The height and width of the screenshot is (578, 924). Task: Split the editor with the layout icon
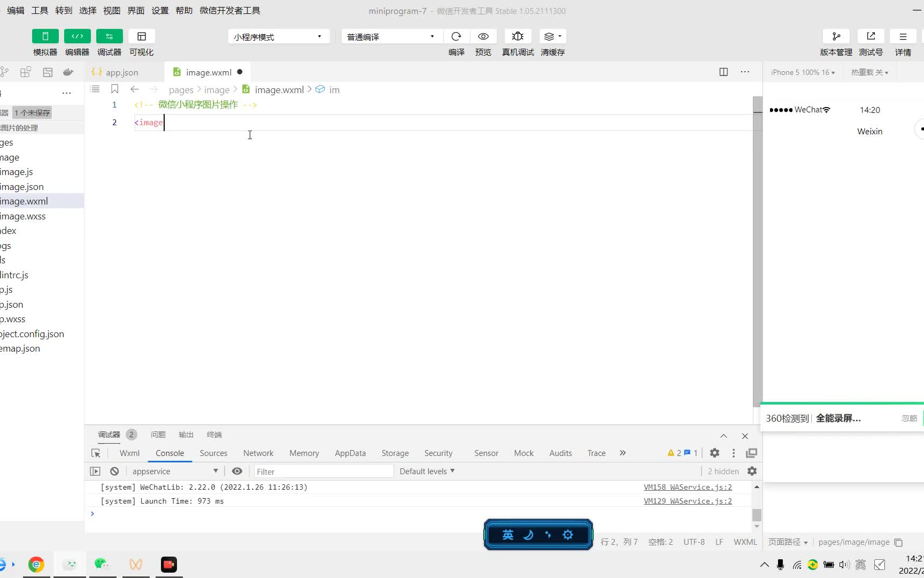click(723, 72)
